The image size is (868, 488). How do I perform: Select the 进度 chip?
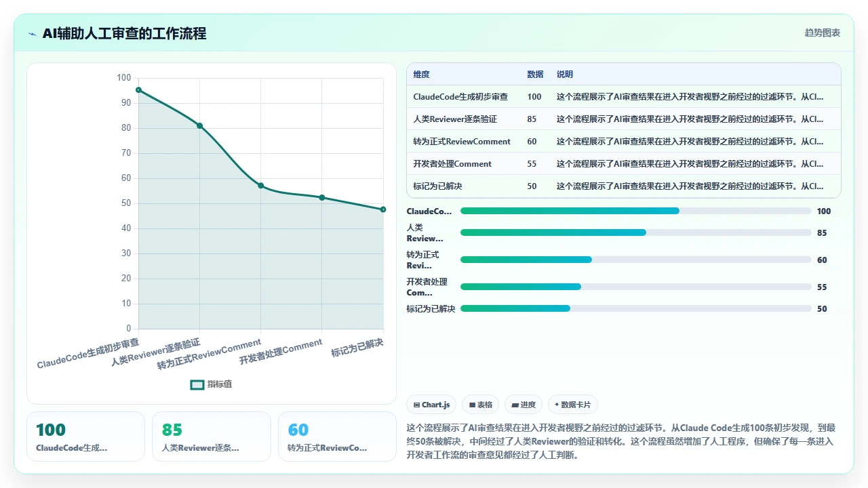pyautogui.click(x=524, y=405)
